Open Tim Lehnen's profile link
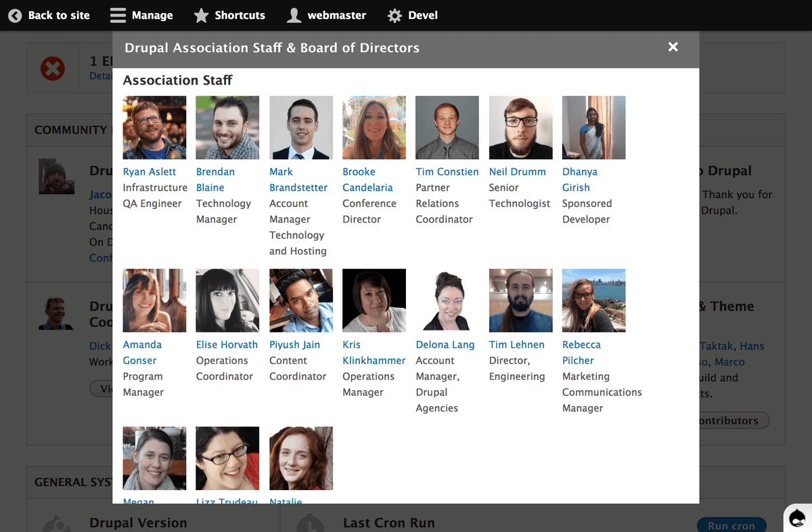Screen dimensions: 812x532 click(517, 345)
